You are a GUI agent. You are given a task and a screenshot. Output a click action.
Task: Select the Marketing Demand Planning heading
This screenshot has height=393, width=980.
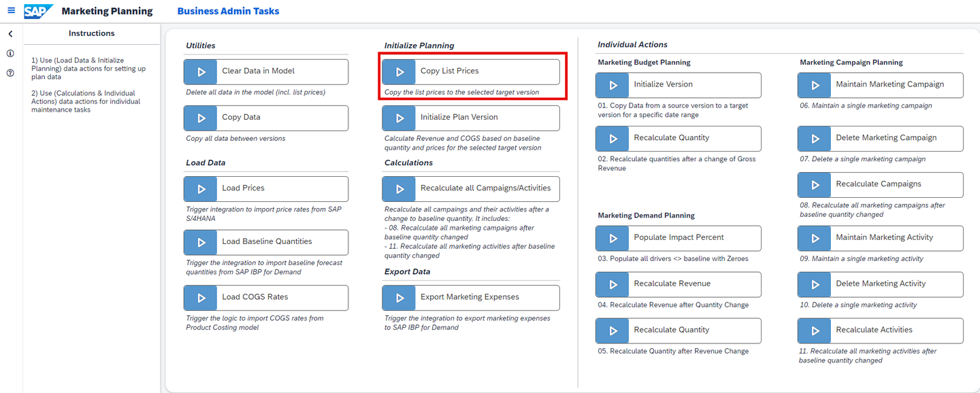647,216
